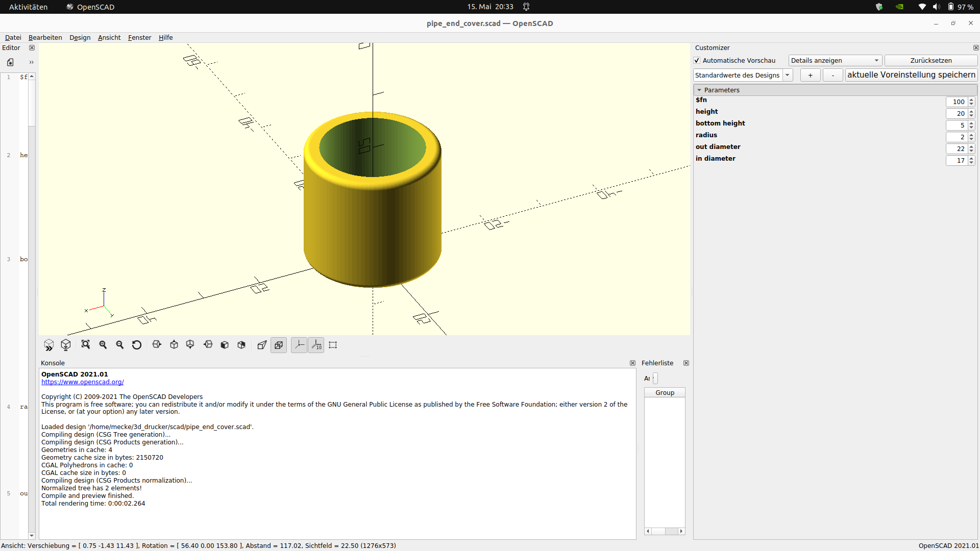
Task: Increase the height value with its stepper arrow
Action: point(971,111)
